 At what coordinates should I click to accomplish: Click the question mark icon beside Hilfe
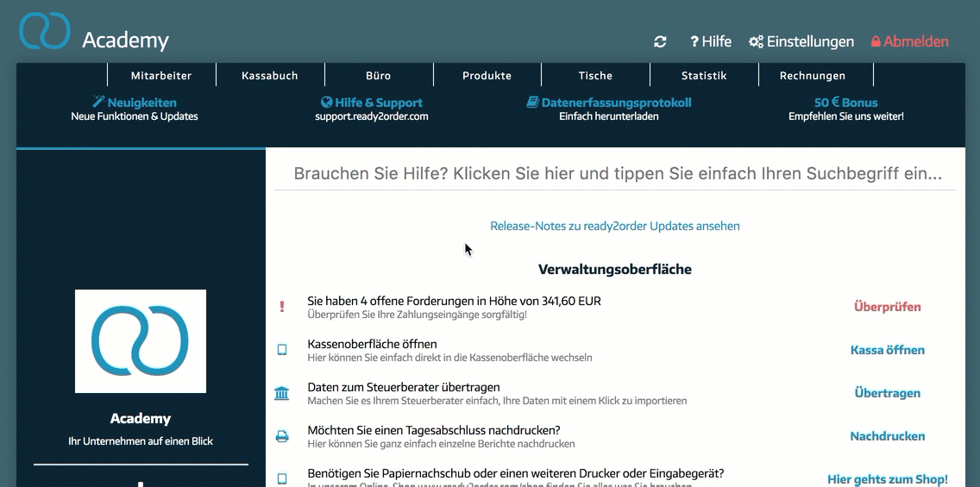tap(694, 42)
